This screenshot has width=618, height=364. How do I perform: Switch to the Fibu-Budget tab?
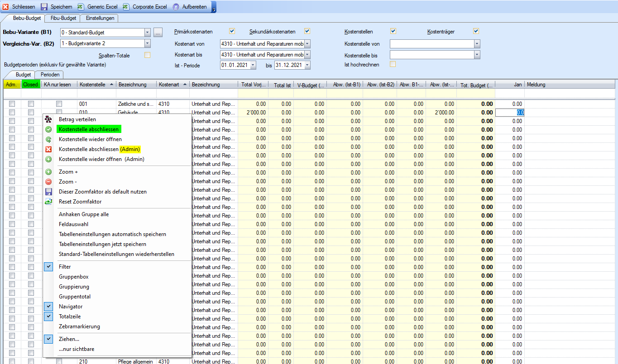click(63, 18)
